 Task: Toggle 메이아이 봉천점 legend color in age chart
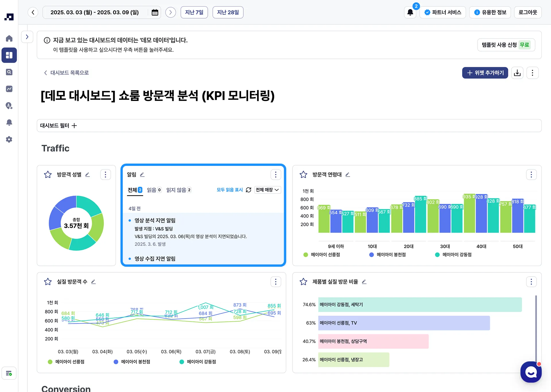pyautogui.click(x=371, y=255)
